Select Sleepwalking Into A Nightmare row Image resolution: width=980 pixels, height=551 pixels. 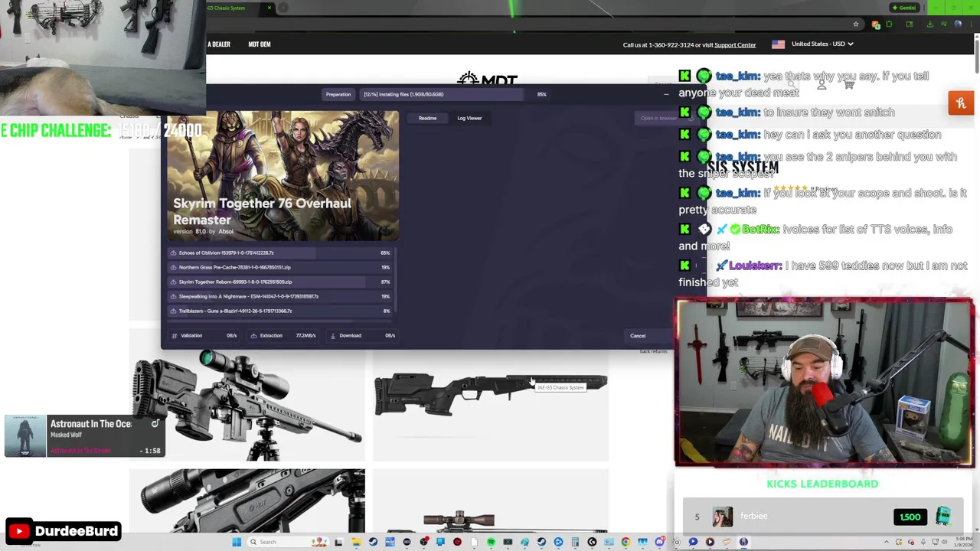point(281,296)
